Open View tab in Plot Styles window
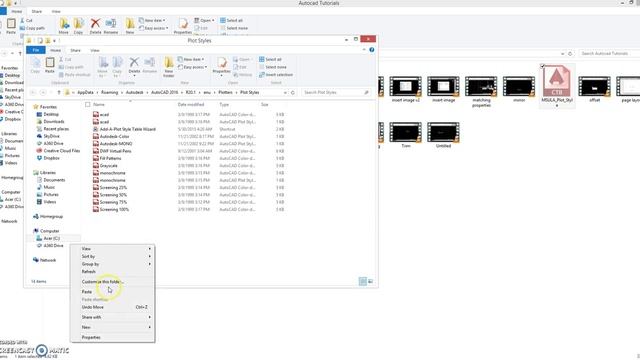 coord(95,50)
